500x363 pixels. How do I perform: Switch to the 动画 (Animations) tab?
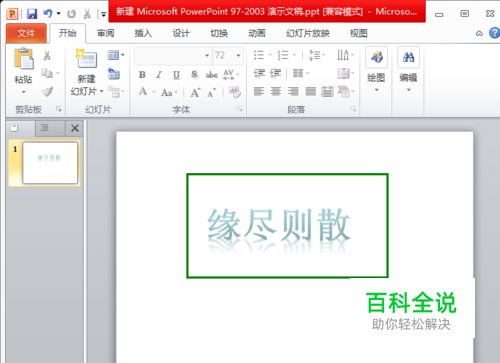click(257, 33)
